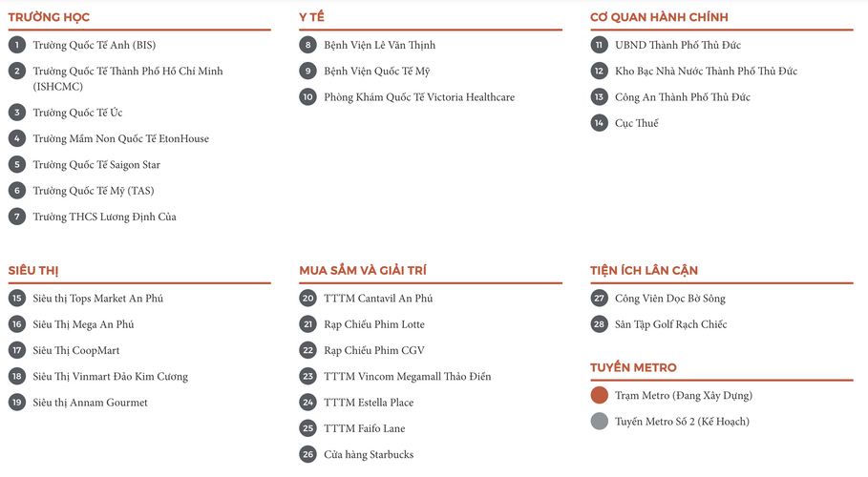Image resolution: width=868 pixels, height=477 pixels.
Task: Click the number 11 circle icon
Action: coord(599,45)
